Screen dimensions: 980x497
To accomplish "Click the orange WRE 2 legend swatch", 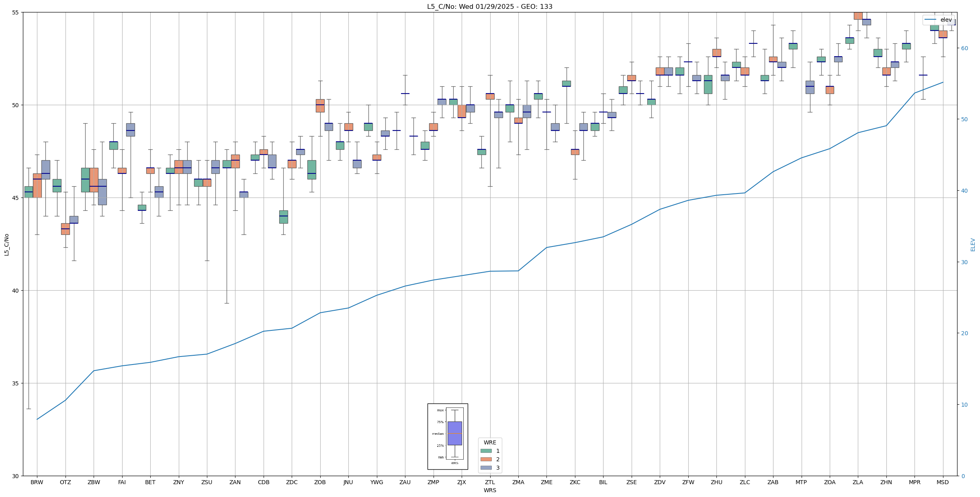I will (x=486, y=459).
